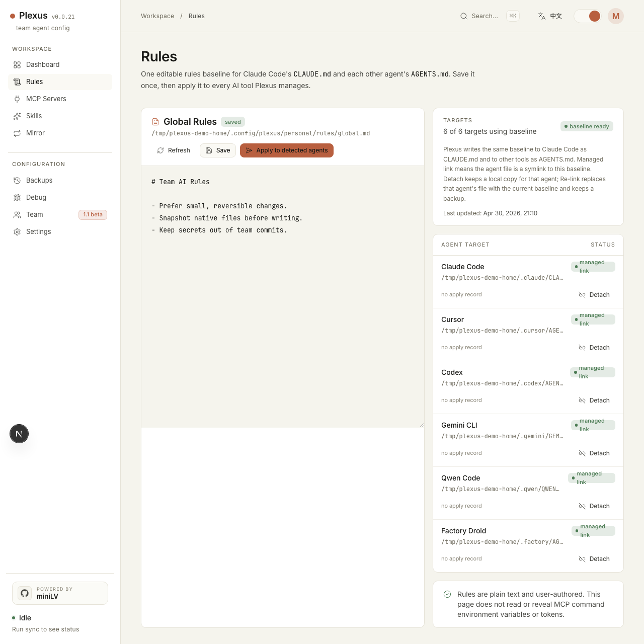Viewport: 644px width, 644px height.
Task: Click the ⌘K shortcut badge
Action: point(513,16)
